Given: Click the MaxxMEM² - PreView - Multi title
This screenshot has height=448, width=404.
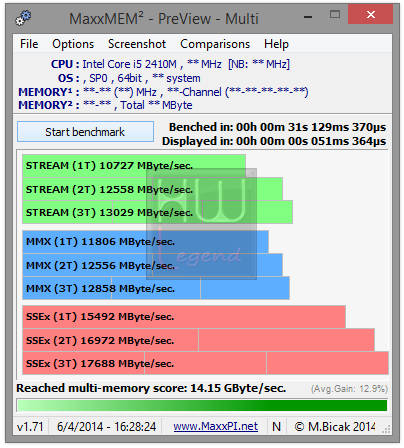Looking at the screenshot, I should (x=164, y=19).
